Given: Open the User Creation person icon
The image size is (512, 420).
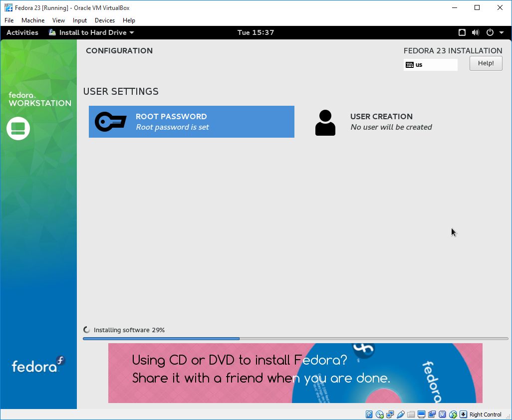Looking at the screenshot, I should pyautogui.click(x=325, y=122).
